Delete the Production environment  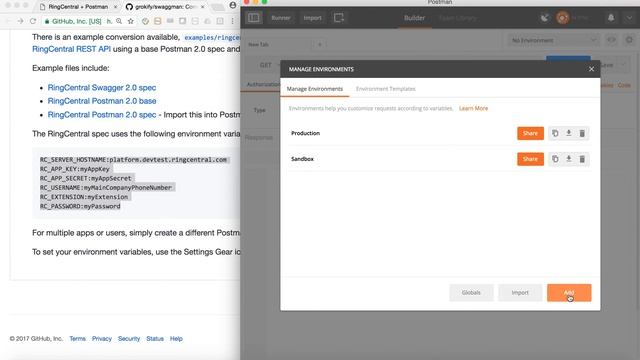(x=582, y=133)
